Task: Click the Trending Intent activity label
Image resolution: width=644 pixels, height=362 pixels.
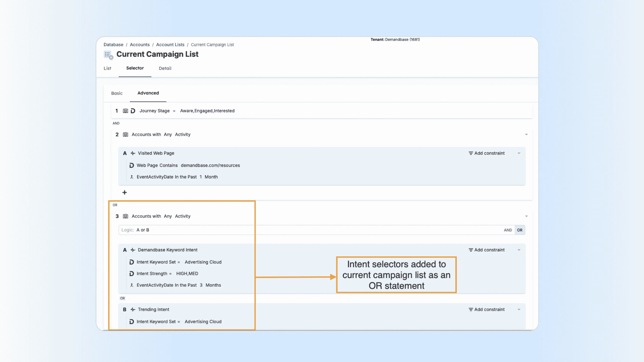Action: point(154,310)
